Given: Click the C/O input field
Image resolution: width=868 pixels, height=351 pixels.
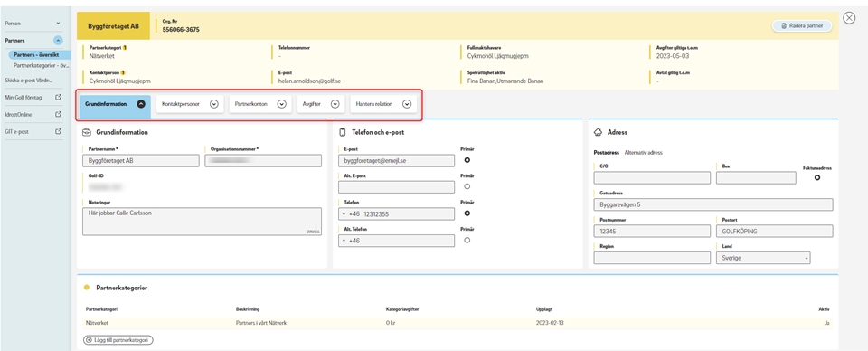Looking at the screenshot, I should click(x=652, y=177).
